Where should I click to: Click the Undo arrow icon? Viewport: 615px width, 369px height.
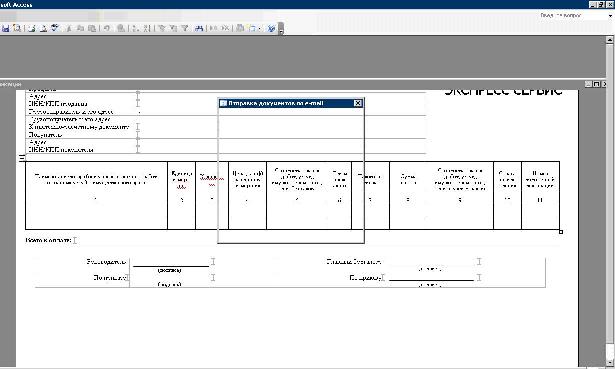pyautogui.click(x=107, y=28)
